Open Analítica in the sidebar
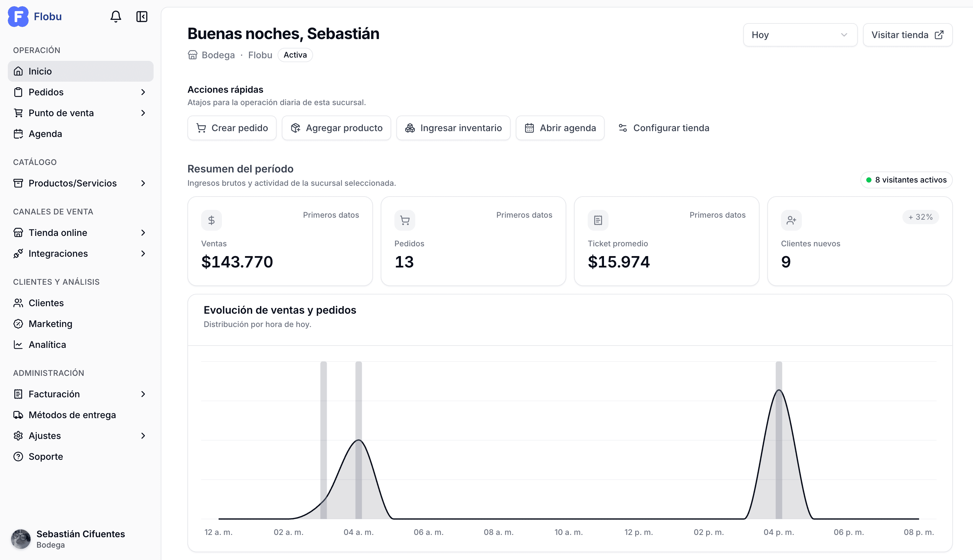973x560 pixels. pos(80,345)
